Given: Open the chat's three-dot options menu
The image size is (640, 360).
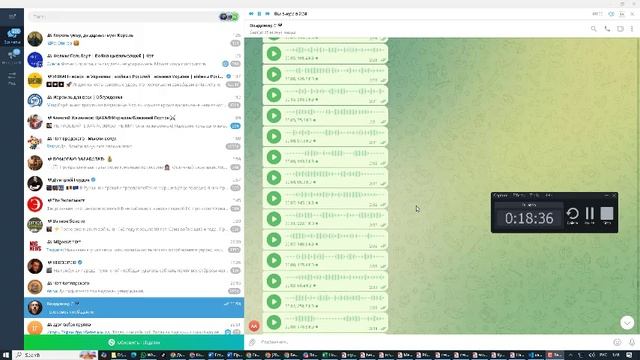Looking at the screenshot, I should [x=632, y=29].
